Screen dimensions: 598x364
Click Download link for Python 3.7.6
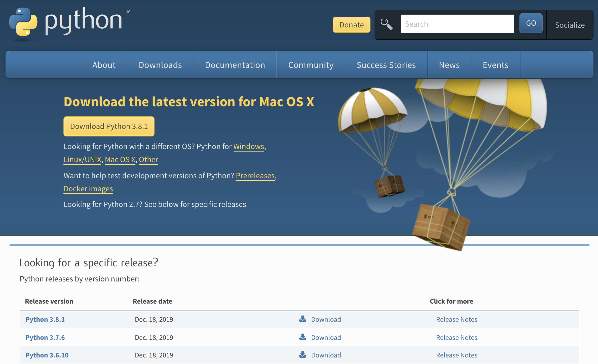click(326, 338)
